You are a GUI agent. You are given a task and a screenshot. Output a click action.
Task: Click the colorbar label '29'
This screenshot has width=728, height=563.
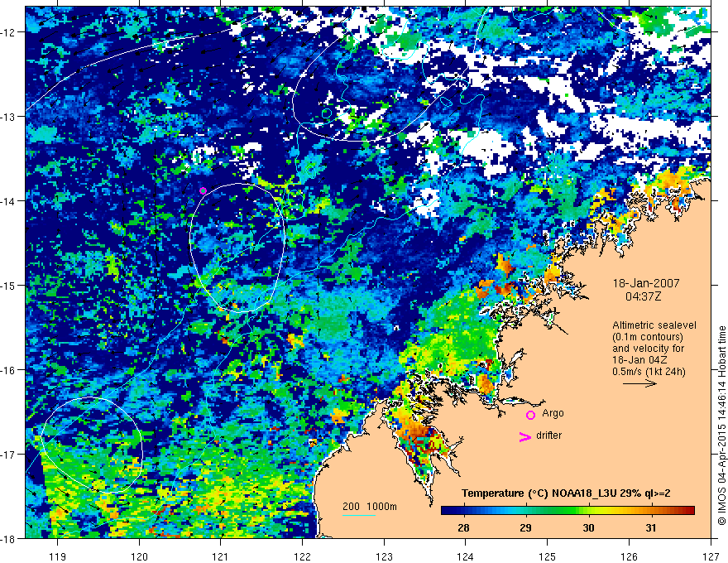(x=525, y=527)
